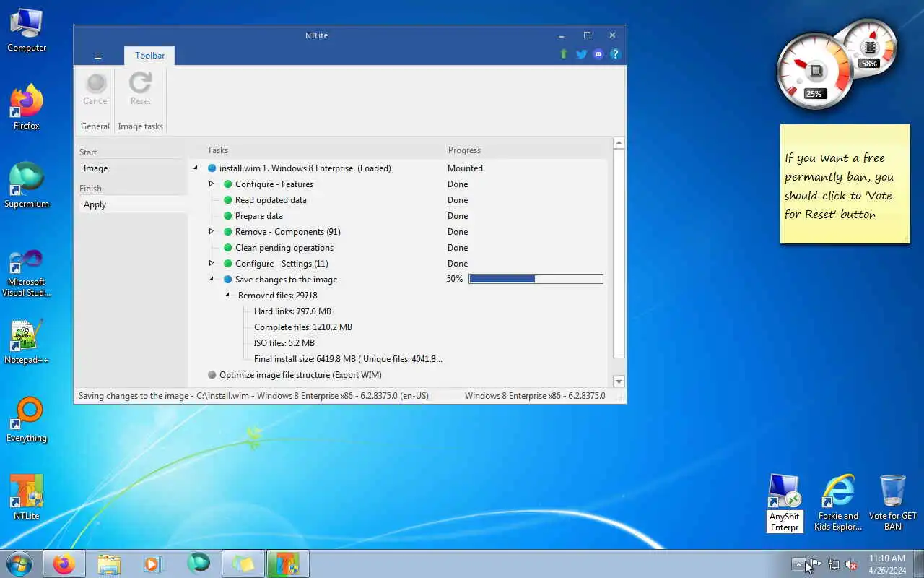Click the green dot beside Clean pending operations
Viewport: 924px width, 578px height.
pyautogui.click(x=228, y=248)
